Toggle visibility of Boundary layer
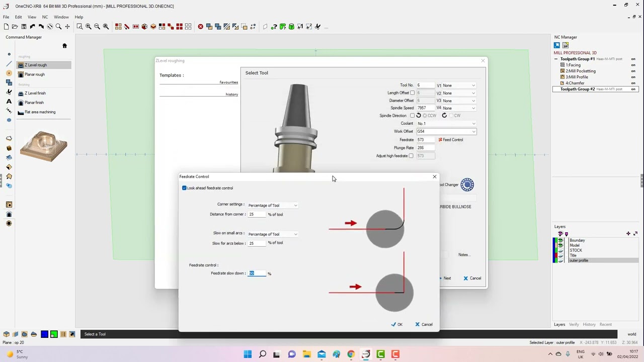Image resolution: width=644 pixels, height=362 pixels. [x=560, y=240]
